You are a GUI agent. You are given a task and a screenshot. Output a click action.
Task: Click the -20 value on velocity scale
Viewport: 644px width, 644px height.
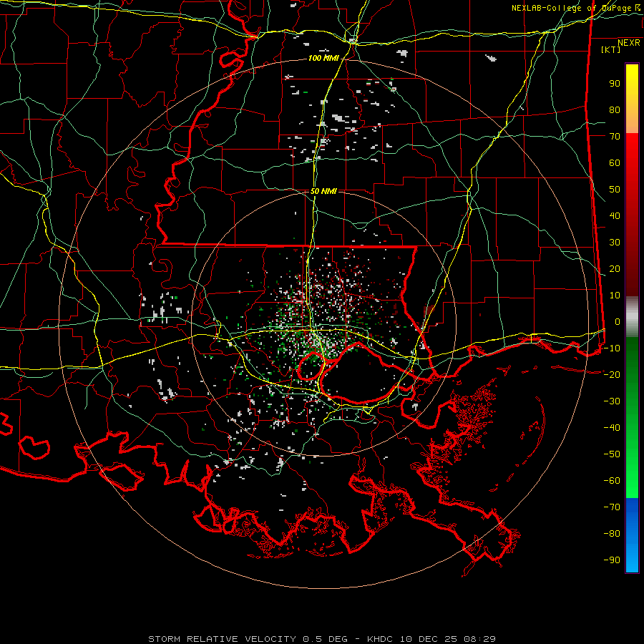click(x=612, y=375)
